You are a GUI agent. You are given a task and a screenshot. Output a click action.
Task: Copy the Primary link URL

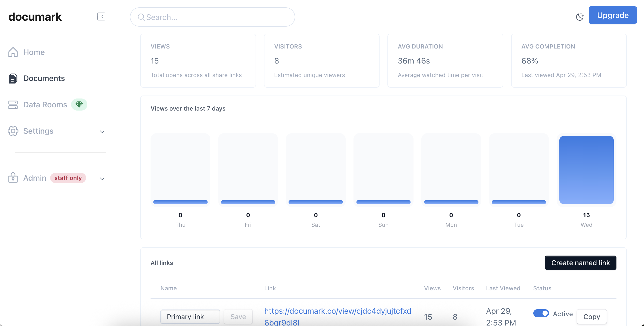tap(592, 316)
